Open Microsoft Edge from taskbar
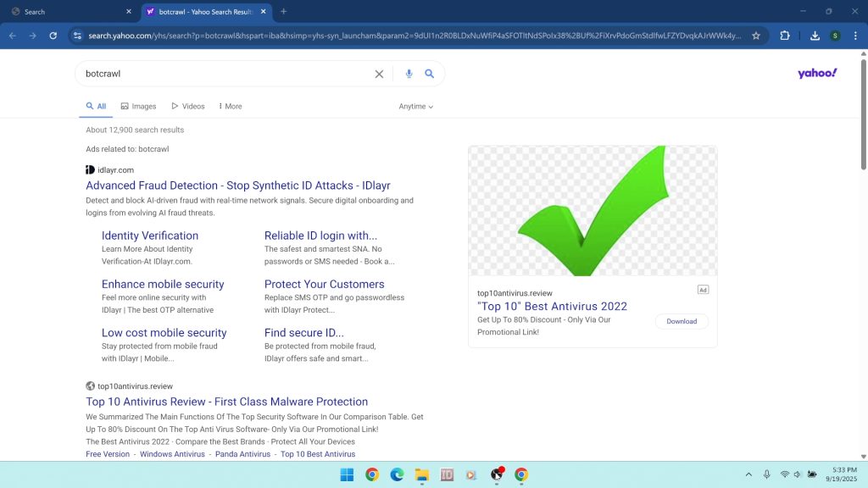 (x=397, y=474)
